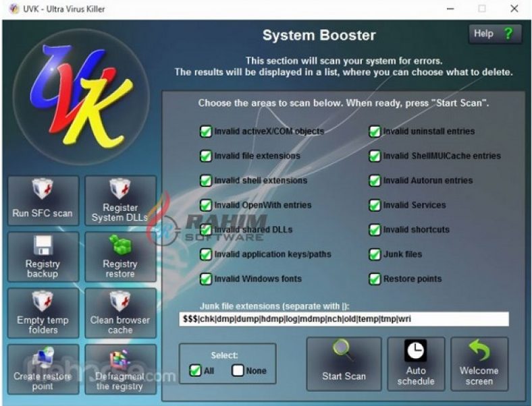Open Auto schedule clock button

tap(416, 364)
